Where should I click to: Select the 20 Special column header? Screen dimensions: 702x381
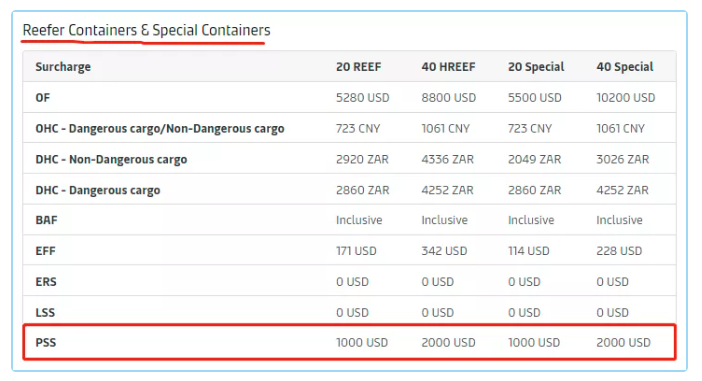pyautogui.click(x=536, y=67)
